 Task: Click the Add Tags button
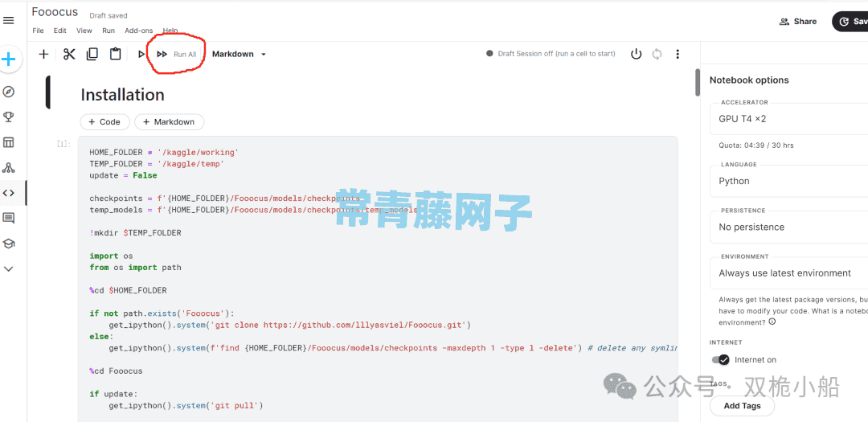pos(743,406)
